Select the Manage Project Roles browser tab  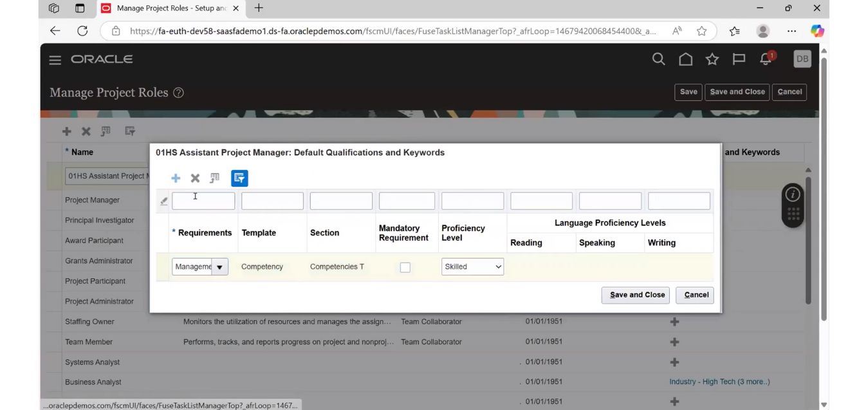click(x=164, y=8)
